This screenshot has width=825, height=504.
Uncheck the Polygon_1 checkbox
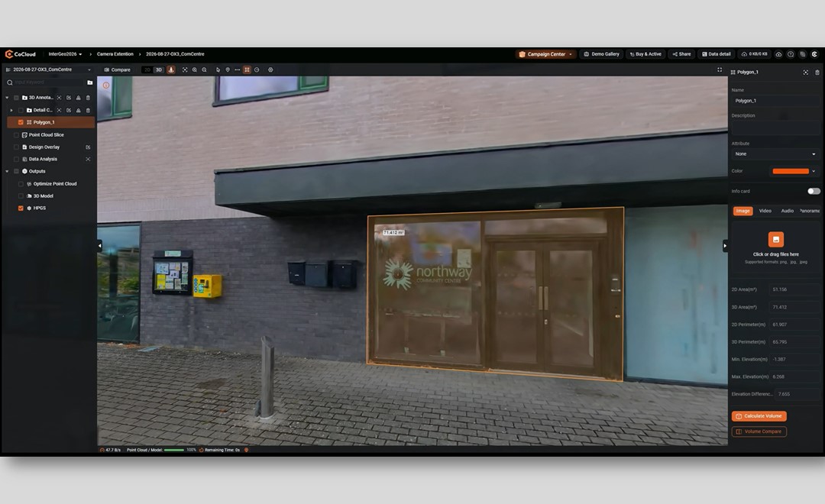pos(21,122)
